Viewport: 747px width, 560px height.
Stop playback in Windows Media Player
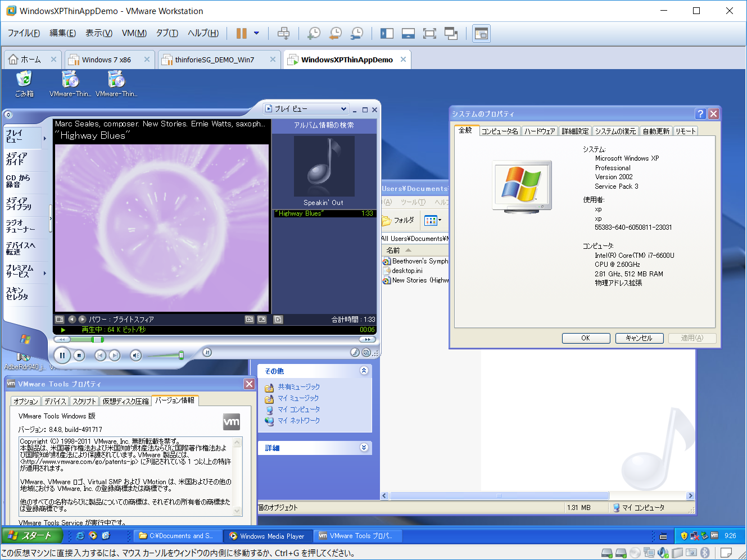click(x=79, y=355)
